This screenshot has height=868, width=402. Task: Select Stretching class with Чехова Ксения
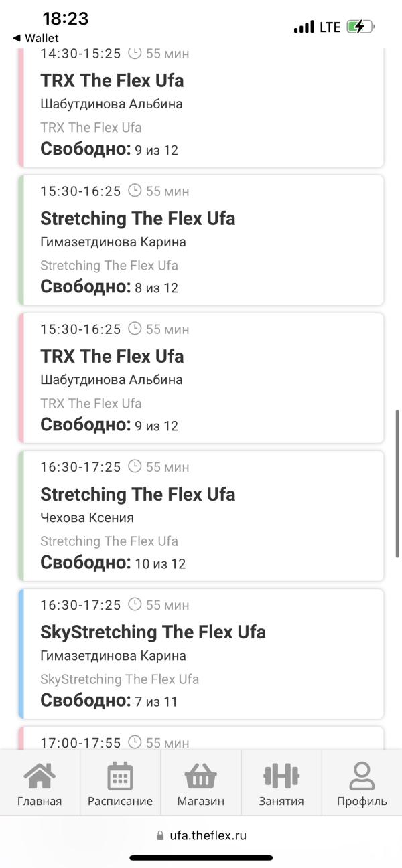201,516
